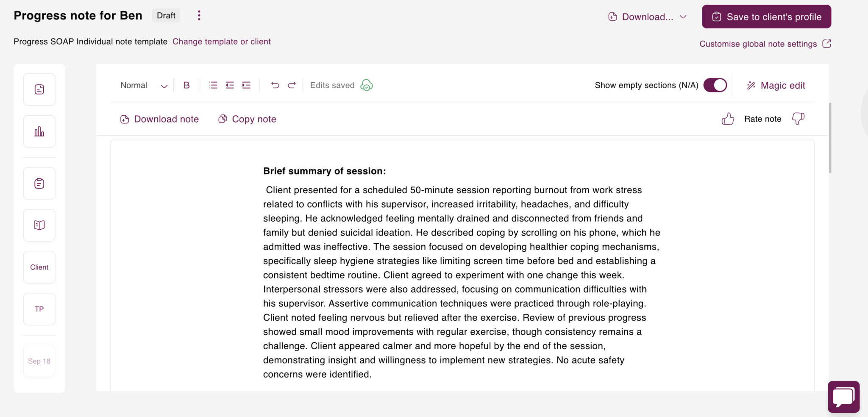This screenshot has height=417, width=868.
Task: Undo the last edit
Action: coord(275,85)
